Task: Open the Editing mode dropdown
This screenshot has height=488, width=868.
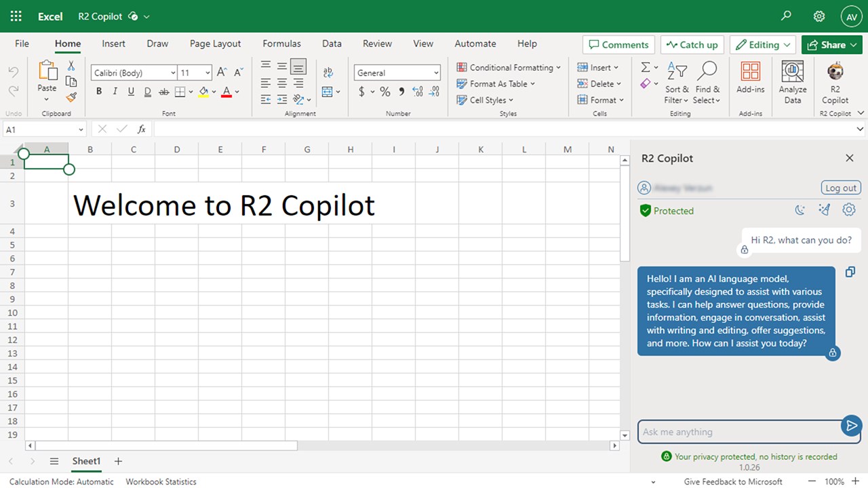Action: 763,45
